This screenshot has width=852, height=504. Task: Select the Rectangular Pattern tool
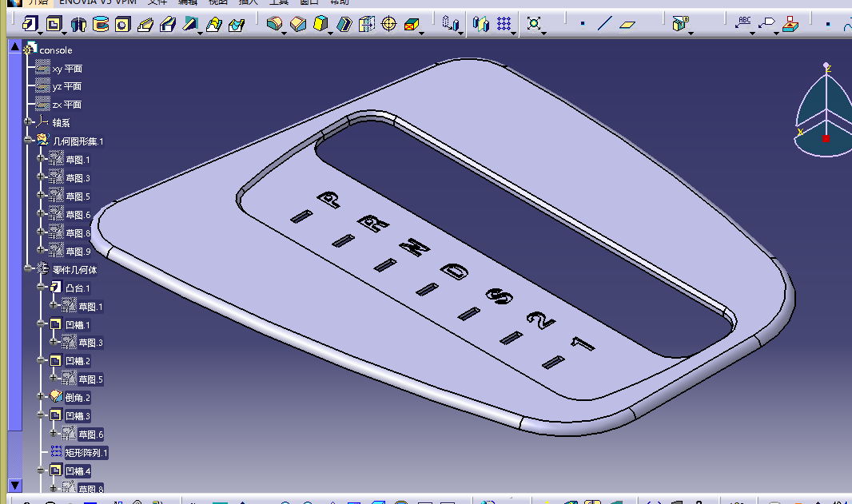point(504,23)
